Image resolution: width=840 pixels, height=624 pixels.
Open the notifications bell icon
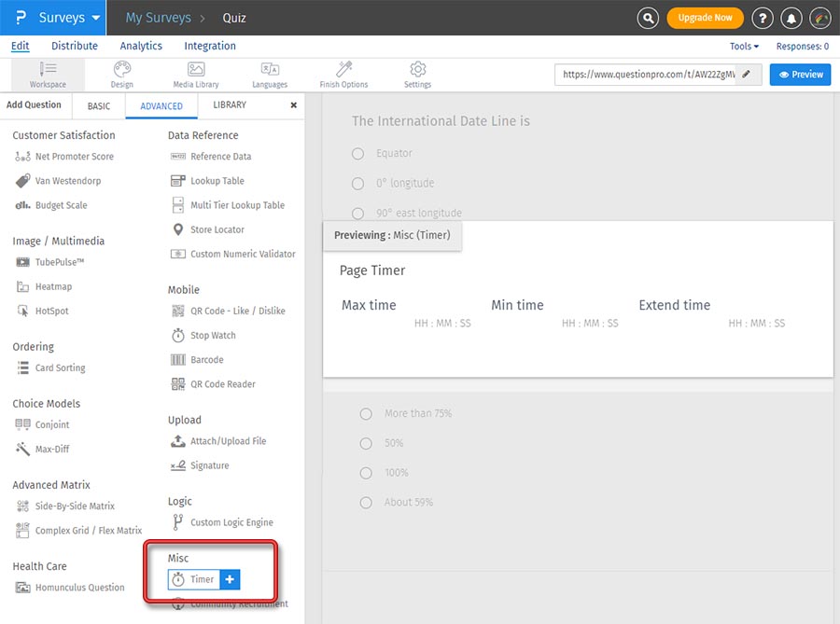pyautogui.click(x=791, y=18)
